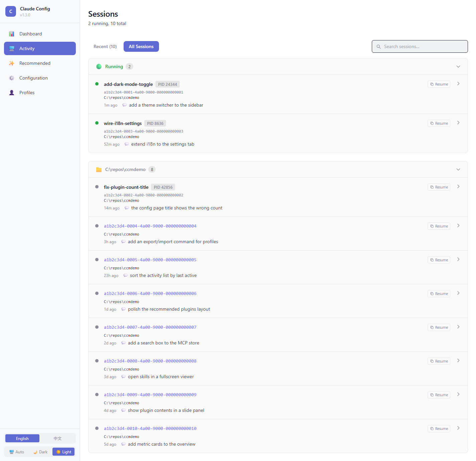Open session link a1b2c3d4-0005-4a00-9000-000000000005
Viewport: 476px width, 461px height.
(x=150, y=260)
